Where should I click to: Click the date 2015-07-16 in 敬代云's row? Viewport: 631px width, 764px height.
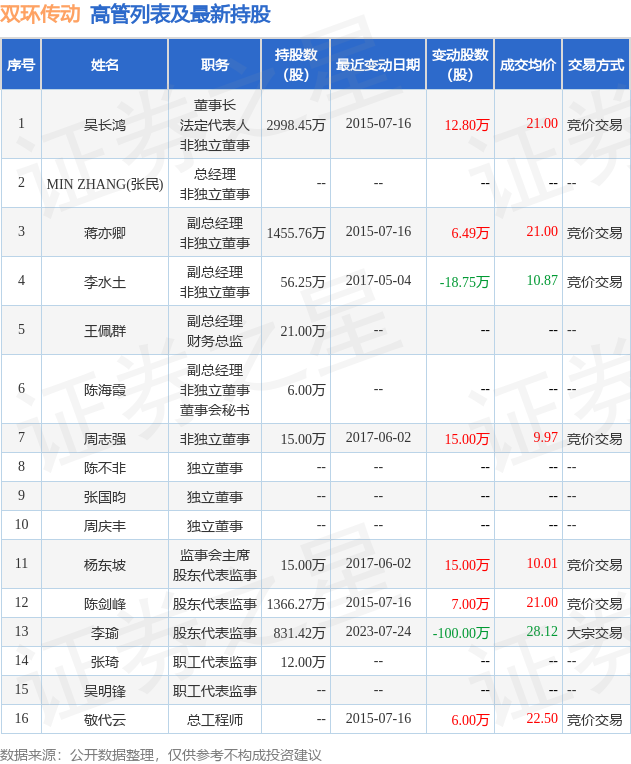(x=378, y=718)
